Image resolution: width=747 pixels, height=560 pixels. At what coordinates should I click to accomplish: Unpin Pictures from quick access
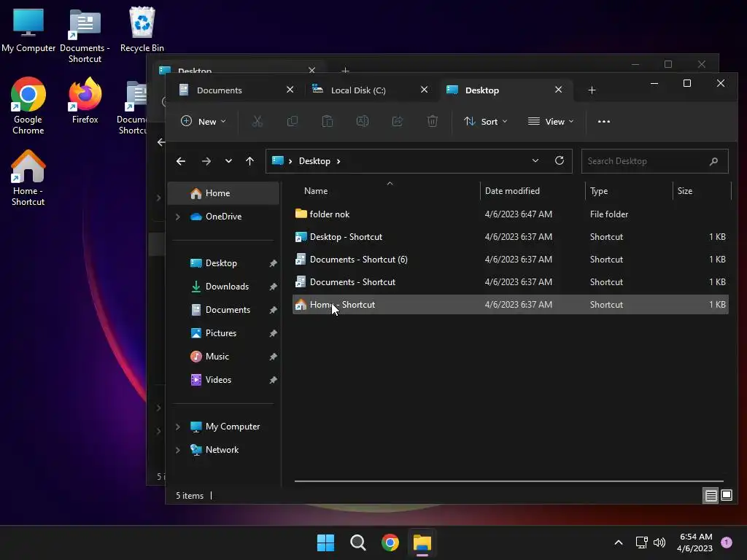click(273, 333)
